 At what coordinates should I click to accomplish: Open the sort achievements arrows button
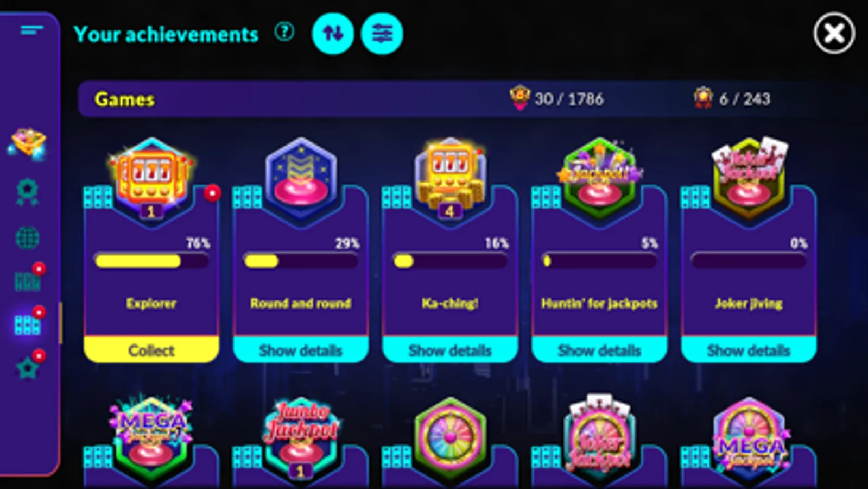(333, 34)
